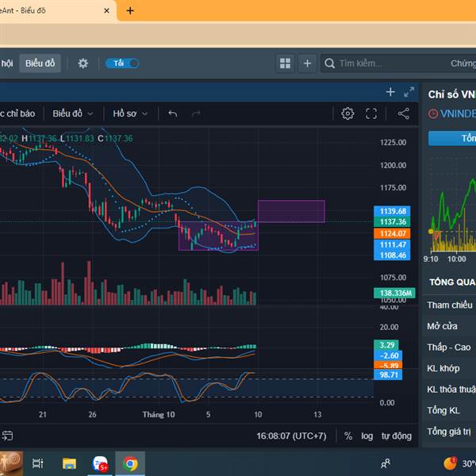Enter fullscreen chart mode
Screen dimensions: 476x476
click(371, 113)
